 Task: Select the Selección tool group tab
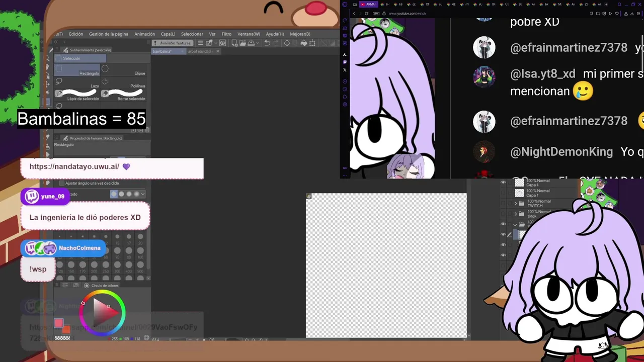coord(80,58)
